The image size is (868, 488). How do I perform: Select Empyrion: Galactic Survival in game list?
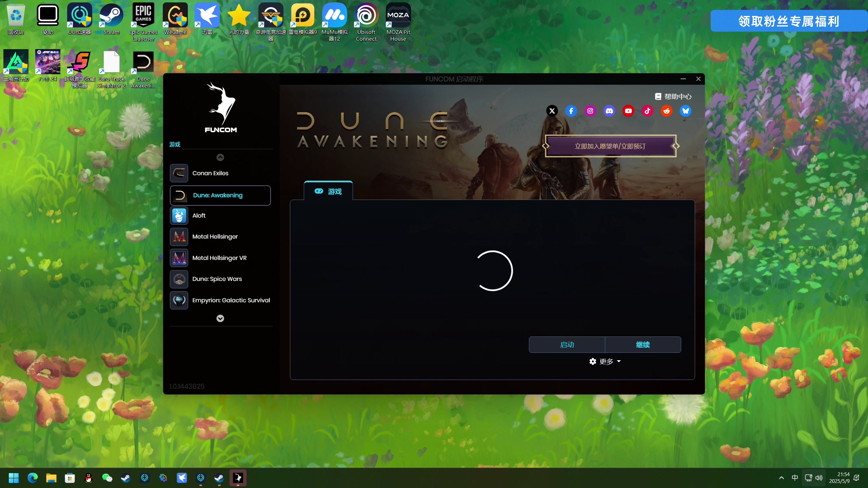tap(220, 300)
